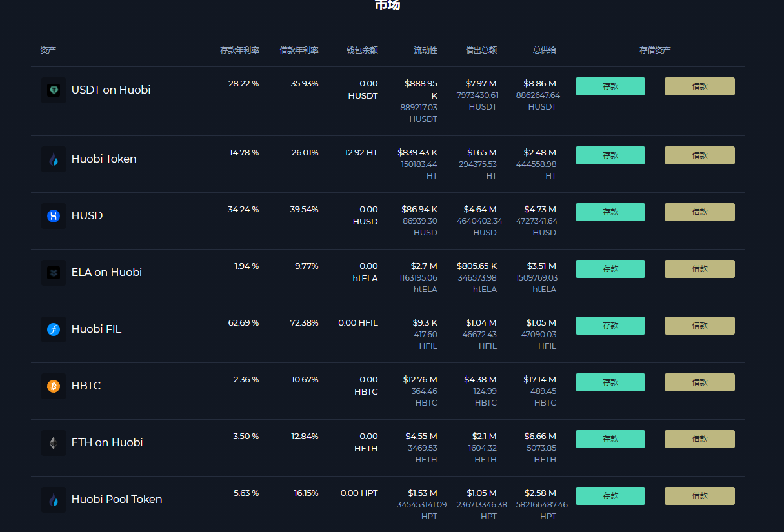The image size is (784, 532).
Task: Click the 钱包余额 column header
Action: click(x=362, y=50)
